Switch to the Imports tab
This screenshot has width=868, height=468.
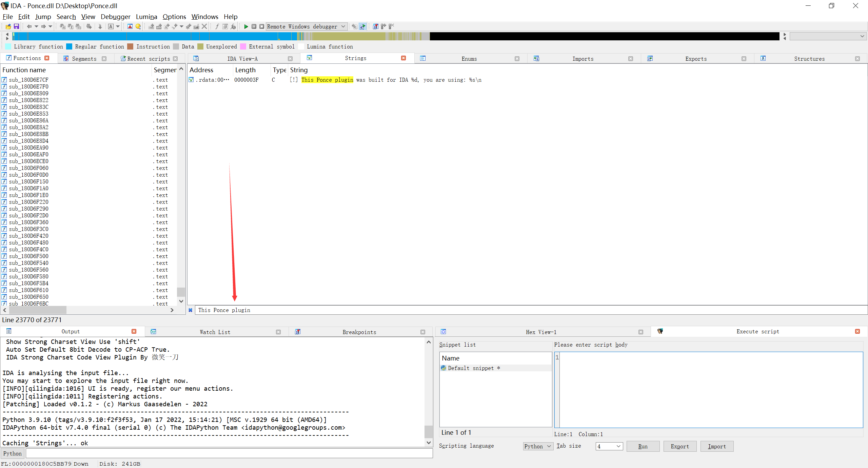[583, 59]
